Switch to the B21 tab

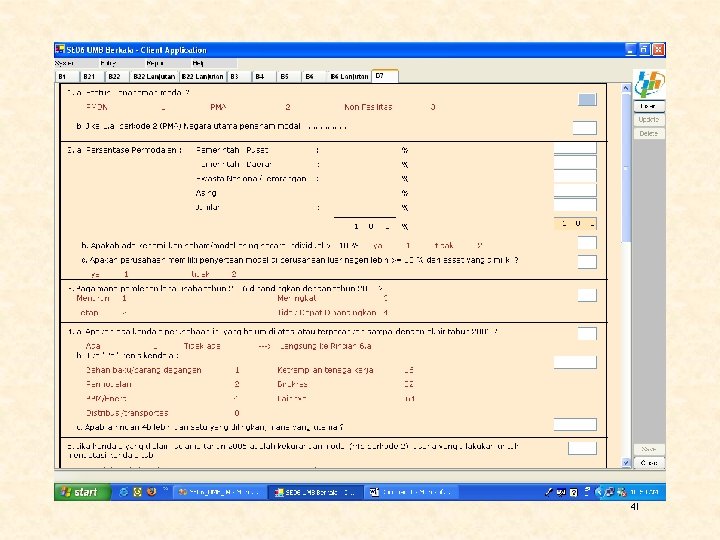[91, 76]
